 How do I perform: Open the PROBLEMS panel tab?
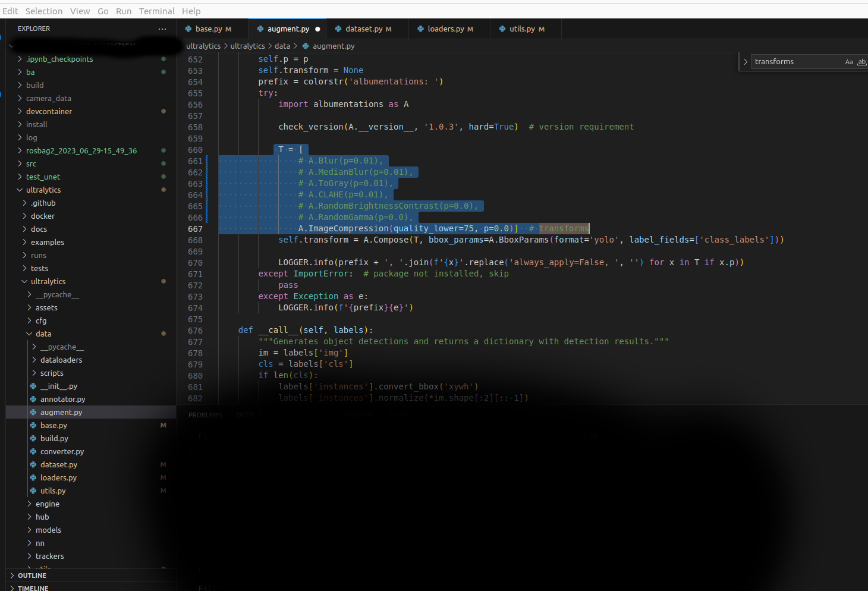tap(205, 415)
